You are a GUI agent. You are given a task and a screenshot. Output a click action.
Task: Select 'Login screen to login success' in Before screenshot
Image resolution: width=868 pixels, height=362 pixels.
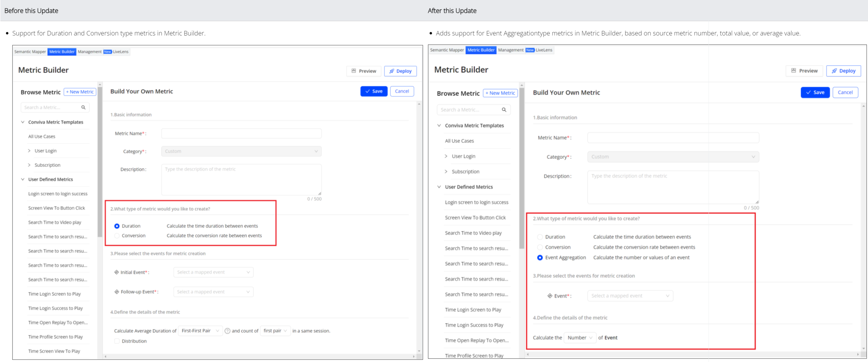click(58, 194)
